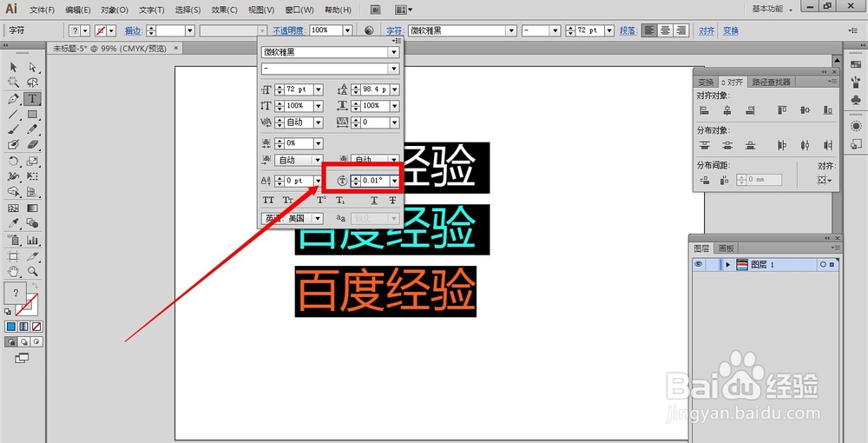
Task: Toggle Draw Inside mode button
Action: click(36, 341)
